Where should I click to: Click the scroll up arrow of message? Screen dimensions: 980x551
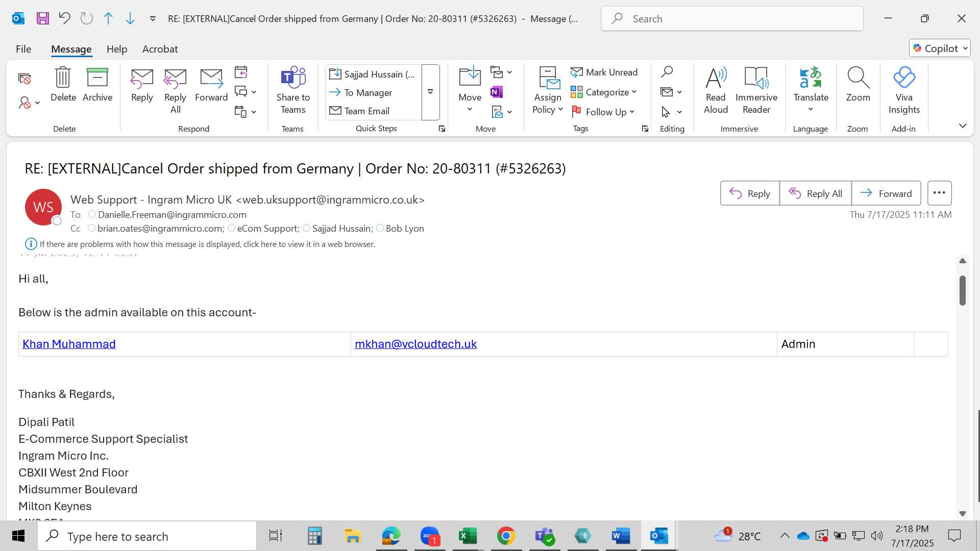(963, 261)
